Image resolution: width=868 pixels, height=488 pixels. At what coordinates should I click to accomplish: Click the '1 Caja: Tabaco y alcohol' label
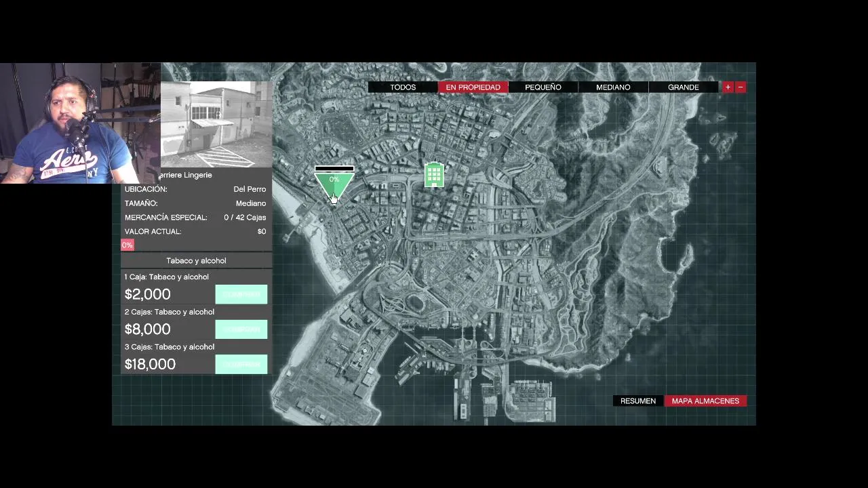[x=167, y=277]
